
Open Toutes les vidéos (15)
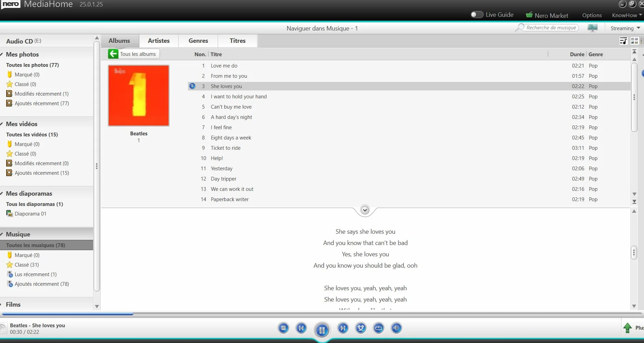click(32, 134)
